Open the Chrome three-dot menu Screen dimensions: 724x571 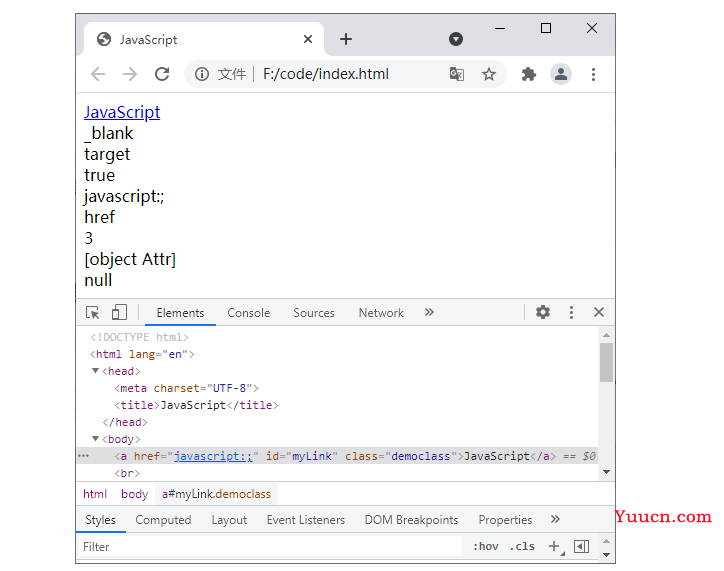[x=593, y=74]
